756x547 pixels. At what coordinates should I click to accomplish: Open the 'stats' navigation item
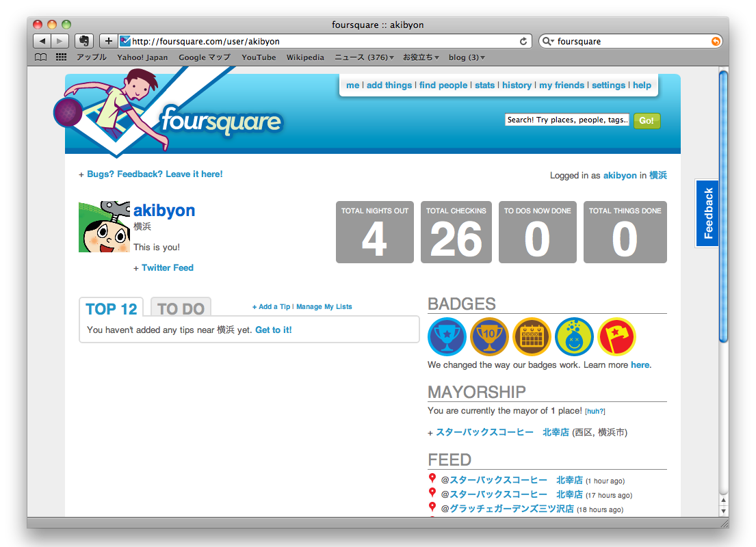(x=484, y=85)
